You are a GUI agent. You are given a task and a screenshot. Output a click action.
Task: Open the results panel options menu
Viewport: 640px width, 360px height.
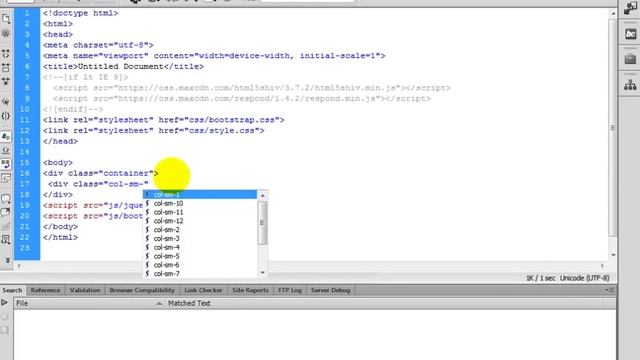coord(610,290)
